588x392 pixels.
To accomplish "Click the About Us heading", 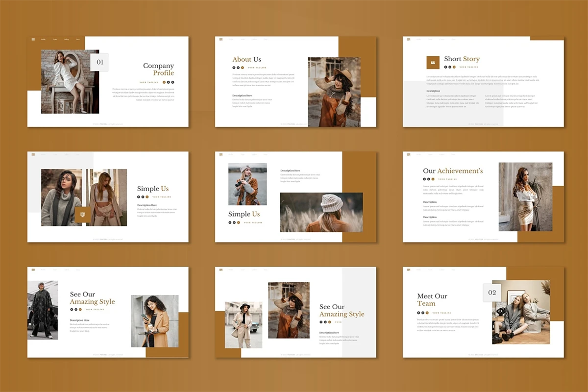I will 246,59.
